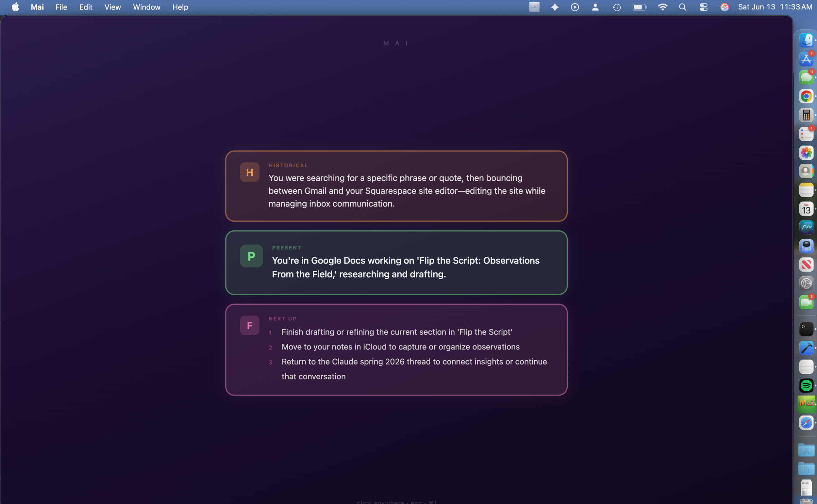Image resolution: width=817 pixels, height=504 pixels.
Task: Open Xcode from the dock
Action: [x=806, y=348]
